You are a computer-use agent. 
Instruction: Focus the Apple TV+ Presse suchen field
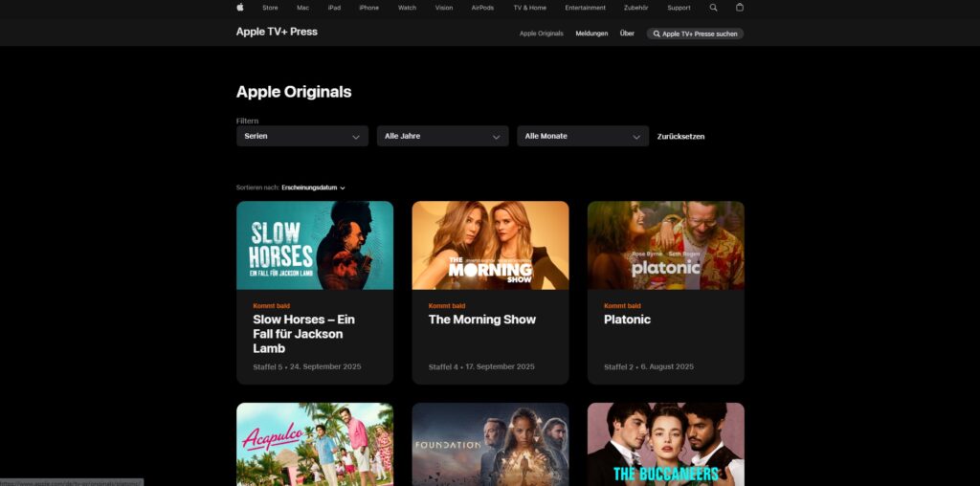[695, 33]
